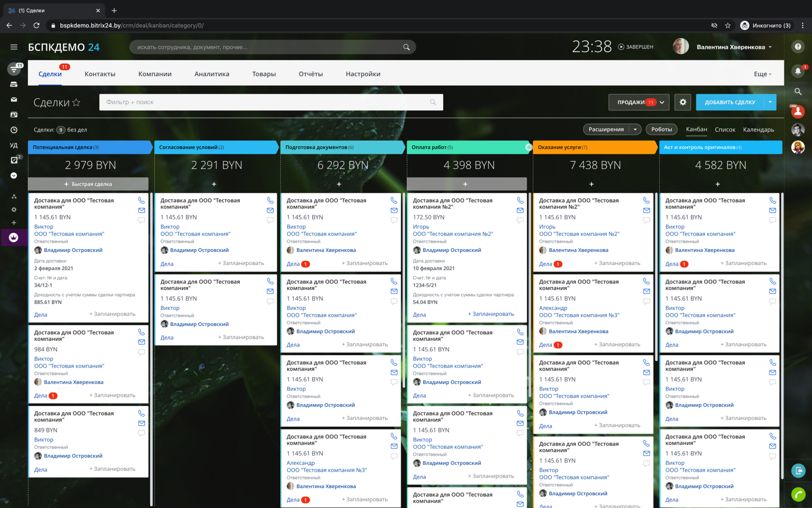Click the 2 979 BYN column total
The height and width of the screenshot is (508, 812).
coord(90,165)
